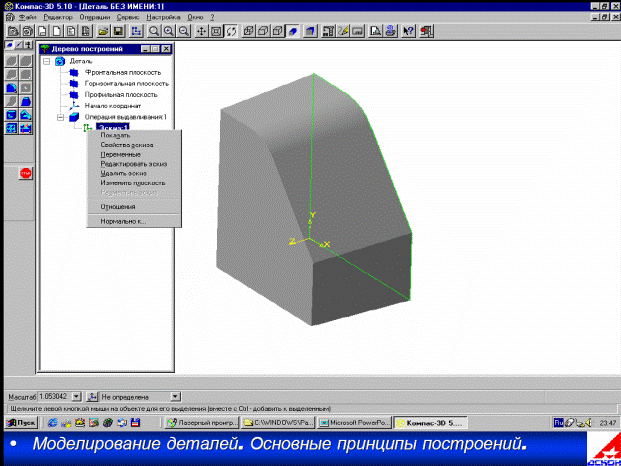
Task: Select Профильная плоскость in the tree
Action: (121, 95)
